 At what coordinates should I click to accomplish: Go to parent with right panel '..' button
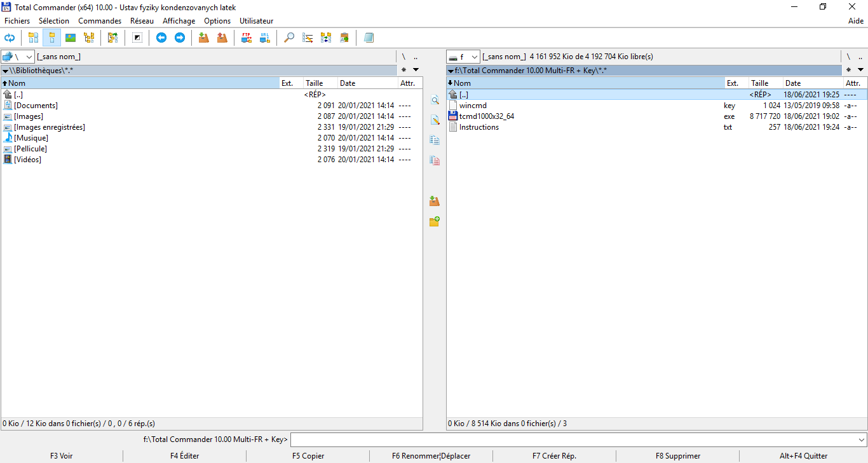click(x=860, y=57)
